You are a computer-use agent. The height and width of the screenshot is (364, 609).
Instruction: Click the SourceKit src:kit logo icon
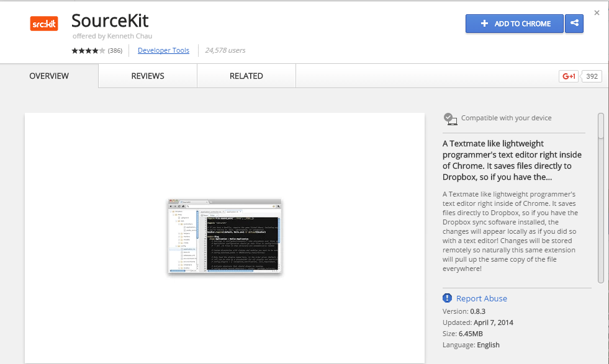(44, 24)
